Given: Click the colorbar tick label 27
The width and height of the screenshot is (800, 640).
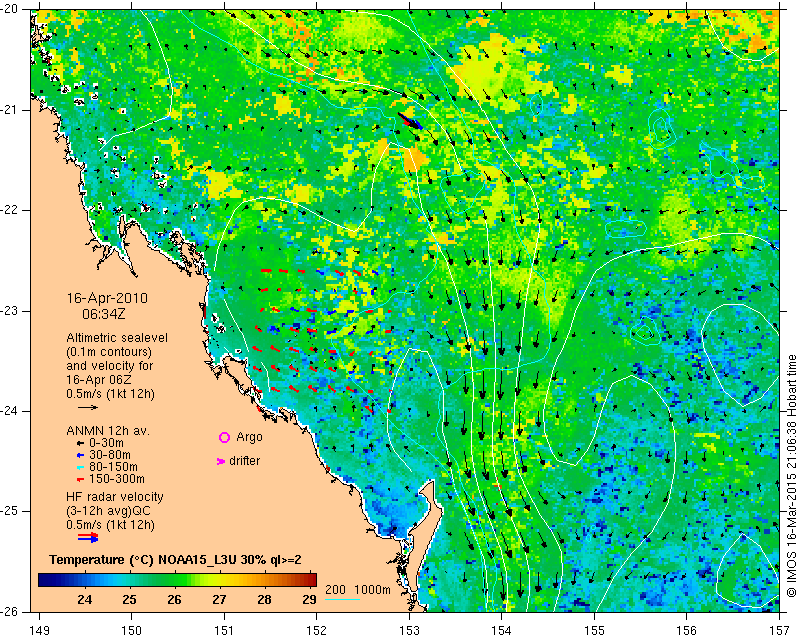Looking at the screenshot, I should tap(219, 599).
